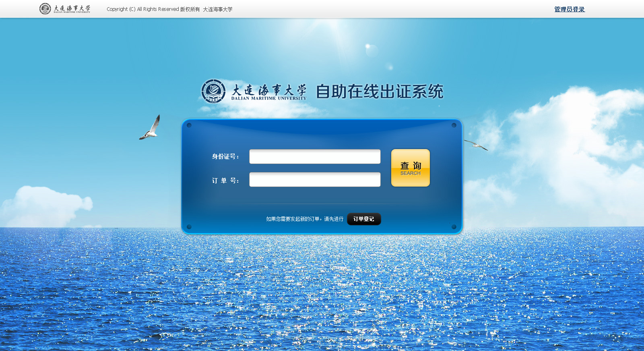
Task: Open the 管理员登录 admin login link
Action: [x=569, y=9]
